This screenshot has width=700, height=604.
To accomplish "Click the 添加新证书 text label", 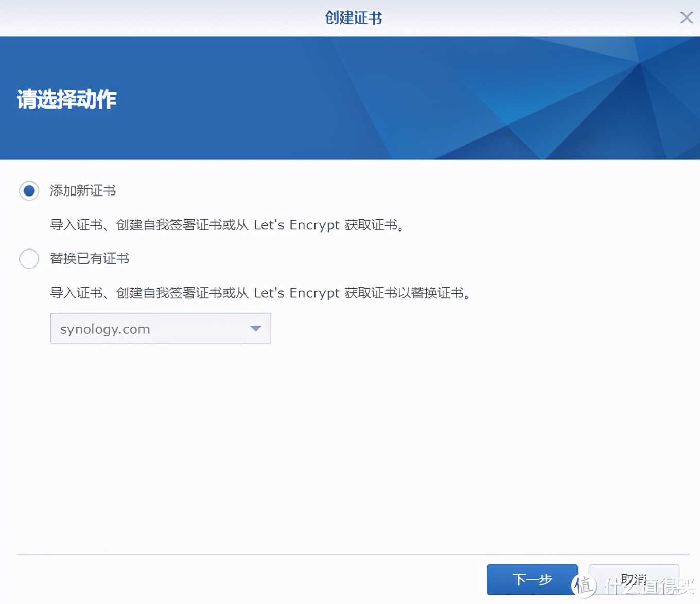I will (82, 190).
